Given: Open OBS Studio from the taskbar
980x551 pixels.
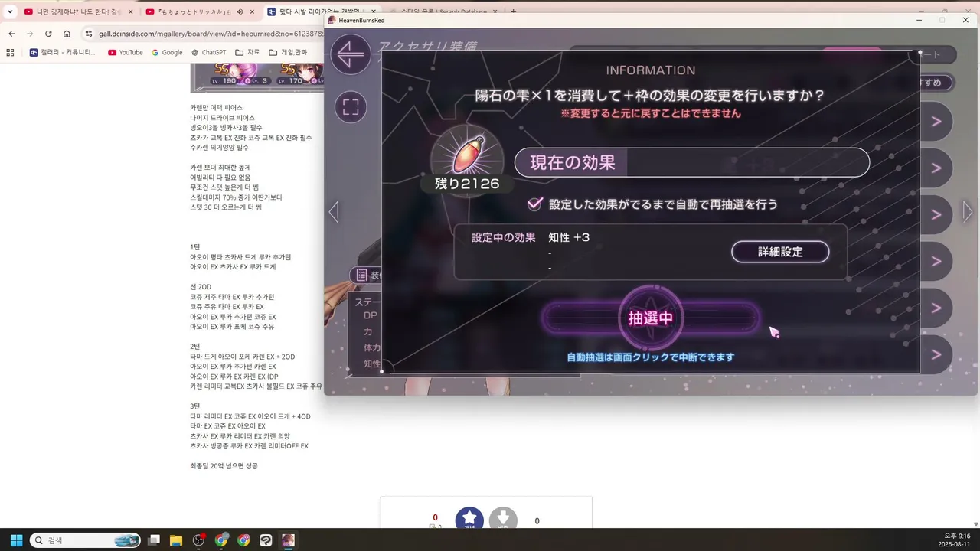Looking at the screenshot, I should click(199, 540).
